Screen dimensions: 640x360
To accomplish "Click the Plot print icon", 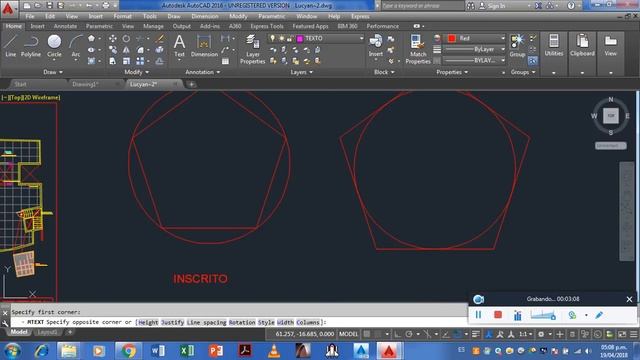I will 106,6.
